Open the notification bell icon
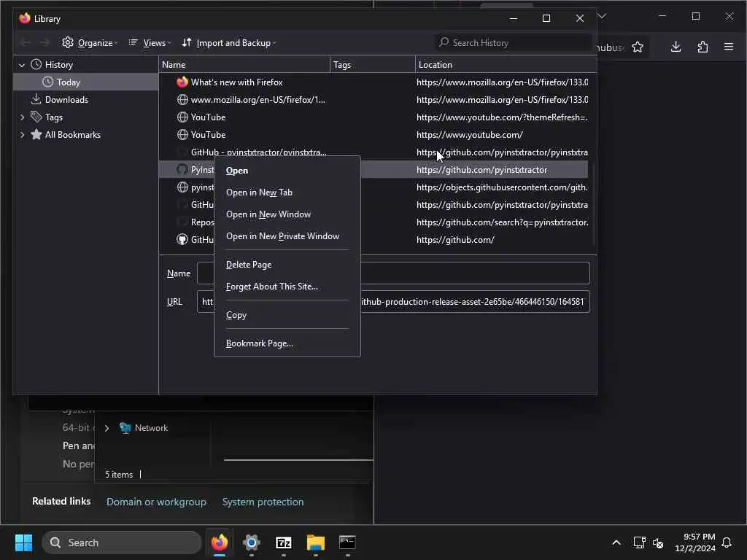Viewport: 747px width, 560px height. 727,542
